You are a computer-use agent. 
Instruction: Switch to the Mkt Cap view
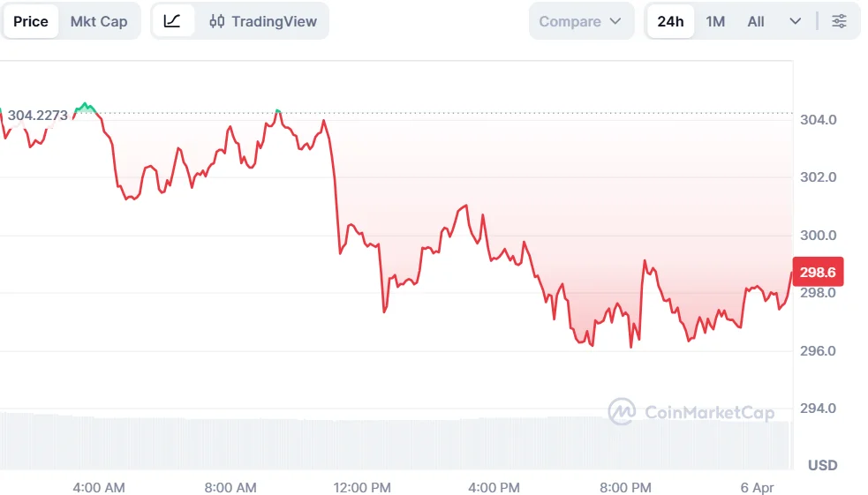(x=99, y=21)
